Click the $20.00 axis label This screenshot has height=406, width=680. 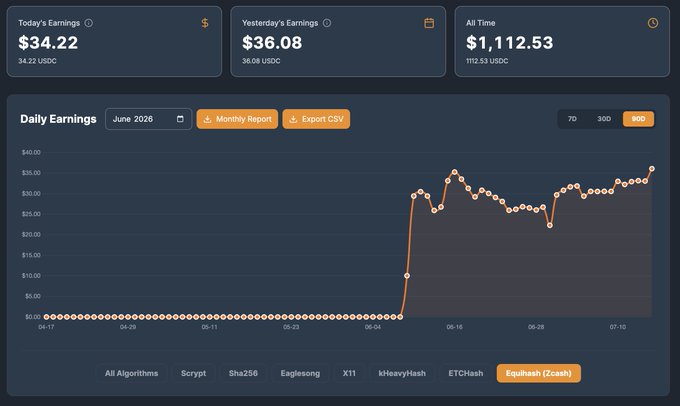click(31, 235)
